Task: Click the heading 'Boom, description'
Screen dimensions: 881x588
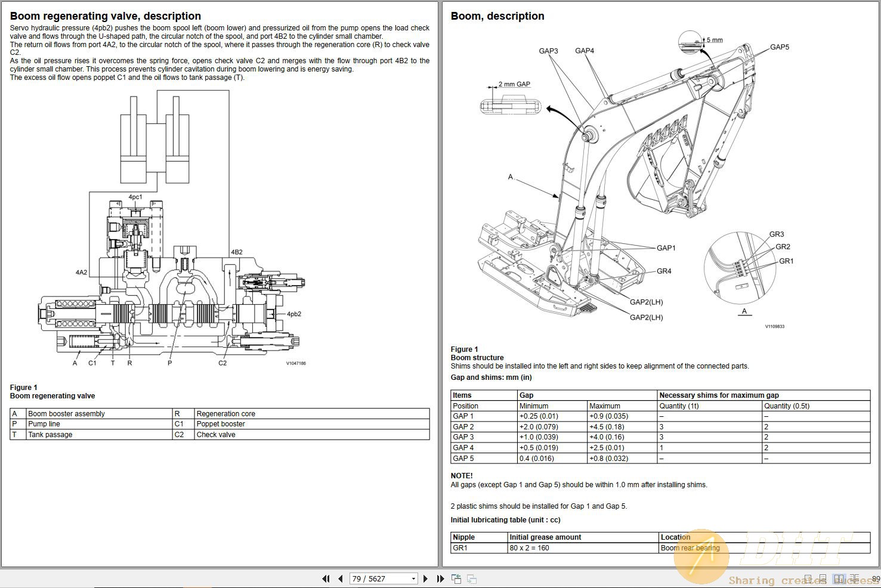Action: pos(497,16)
